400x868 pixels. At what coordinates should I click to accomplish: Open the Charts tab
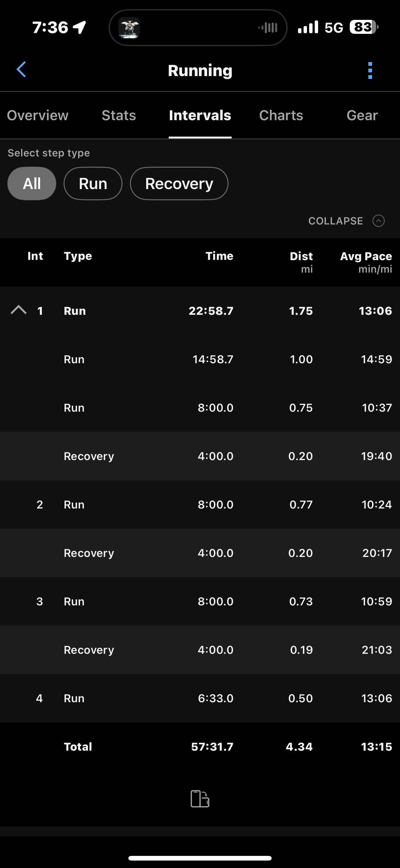pyautogui.click(x=281, y=115)
